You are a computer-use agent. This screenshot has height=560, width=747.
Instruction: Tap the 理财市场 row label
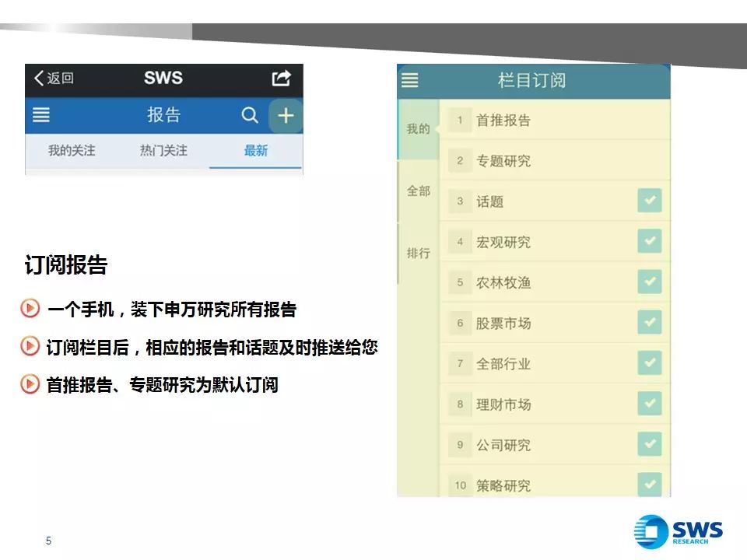point(503,404)
